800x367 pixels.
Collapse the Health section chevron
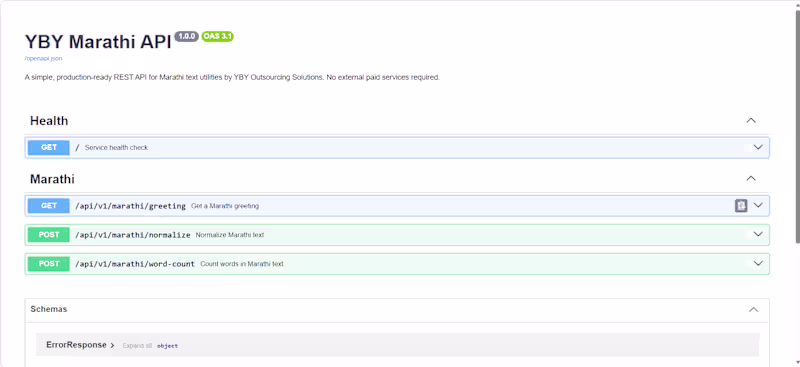[x=751, y=121]
